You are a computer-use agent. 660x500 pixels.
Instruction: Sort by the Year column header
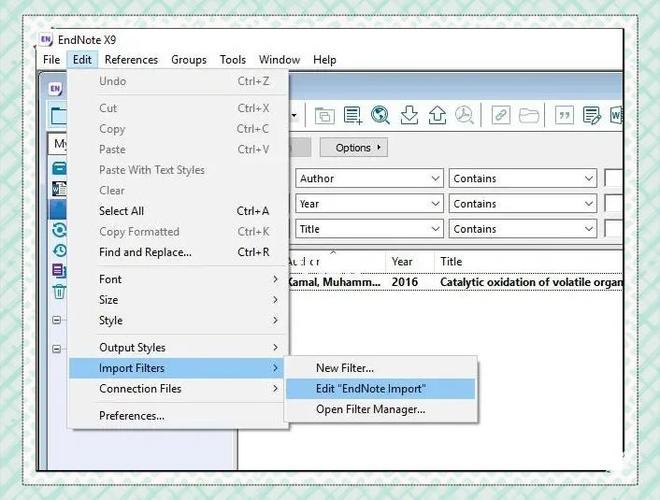pos(410,262)
